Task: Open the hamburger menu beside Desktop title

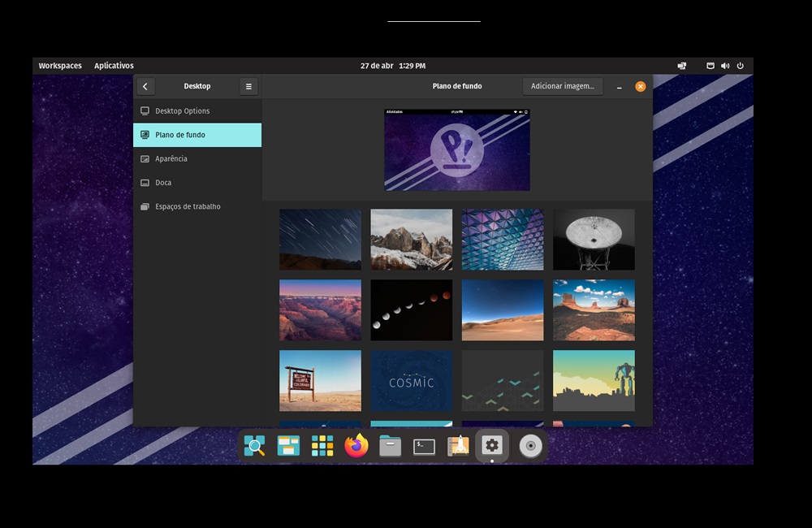Action: (248, 86)
